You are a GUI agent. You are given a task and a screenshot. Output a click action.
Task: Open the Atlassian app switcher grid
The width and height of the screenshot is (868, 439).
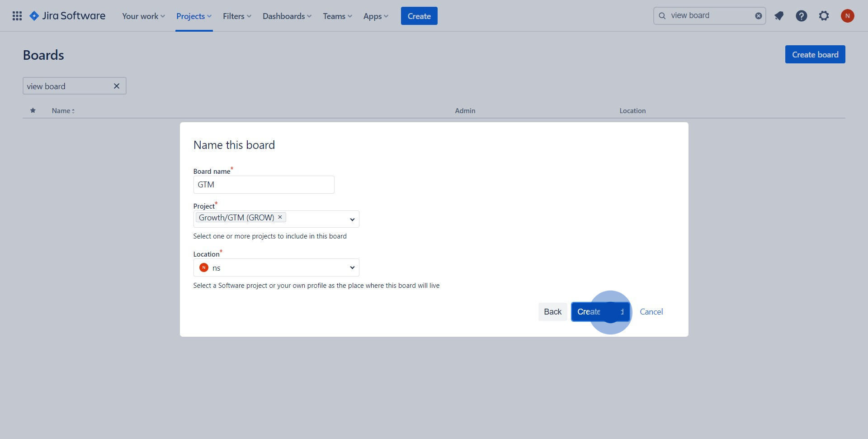17,15
